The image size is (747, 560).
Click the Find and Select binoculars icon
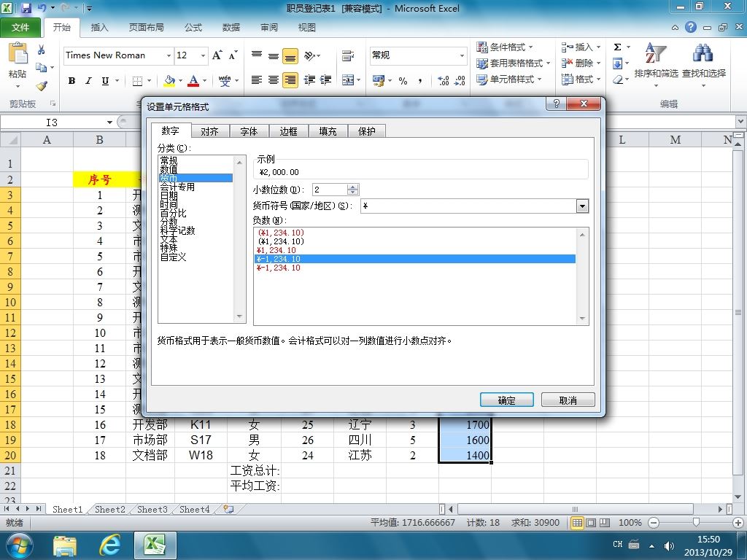pyautogui.click(x=703, y=52)
